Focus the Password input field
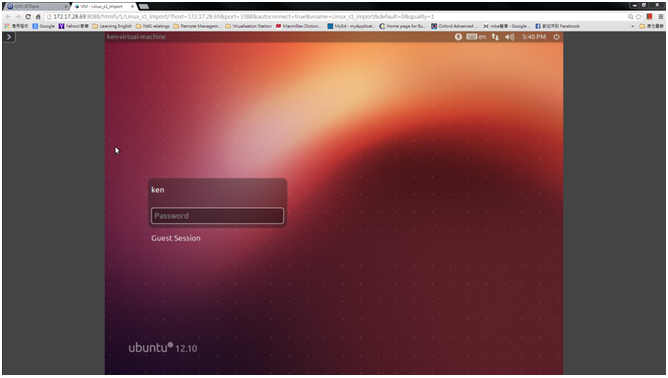Image resolution: width=668 pixels, height=378 pixels. point(217,216)
